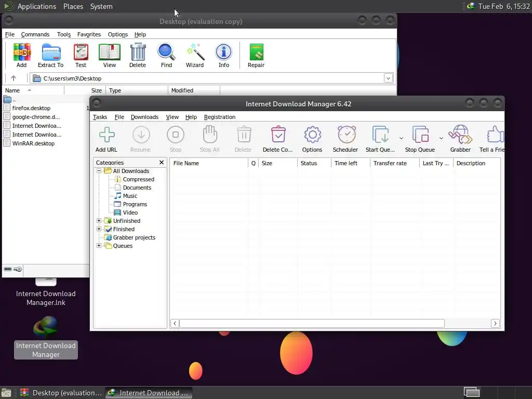The height and width of the screenshot is (399, 532).
Task: Click the Modified column header in WinRAR
Action: 194,90
